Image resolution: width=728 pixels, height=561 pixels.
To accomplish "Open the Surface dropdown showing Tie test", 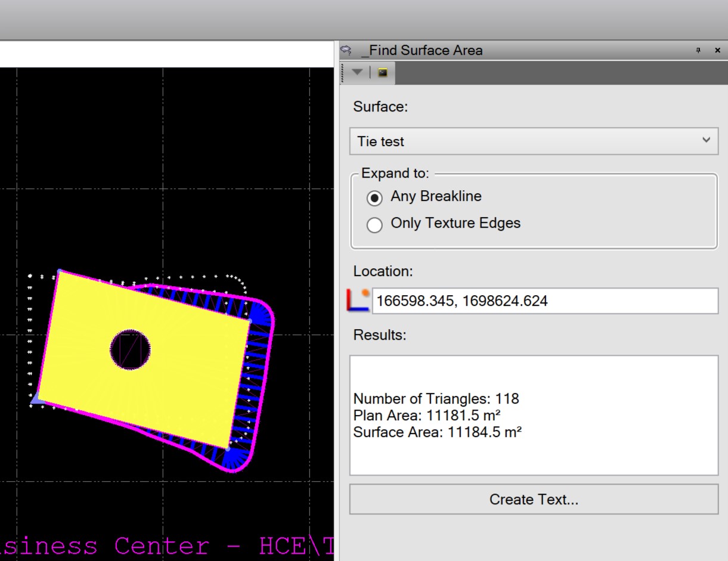I will tap(534, 141).
